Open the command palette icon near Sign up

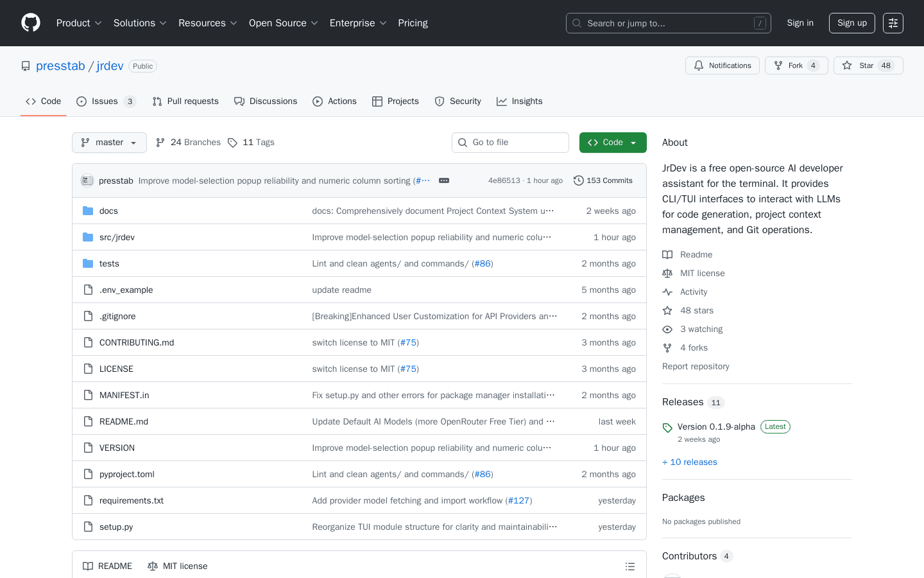click(x=893, y=23)
